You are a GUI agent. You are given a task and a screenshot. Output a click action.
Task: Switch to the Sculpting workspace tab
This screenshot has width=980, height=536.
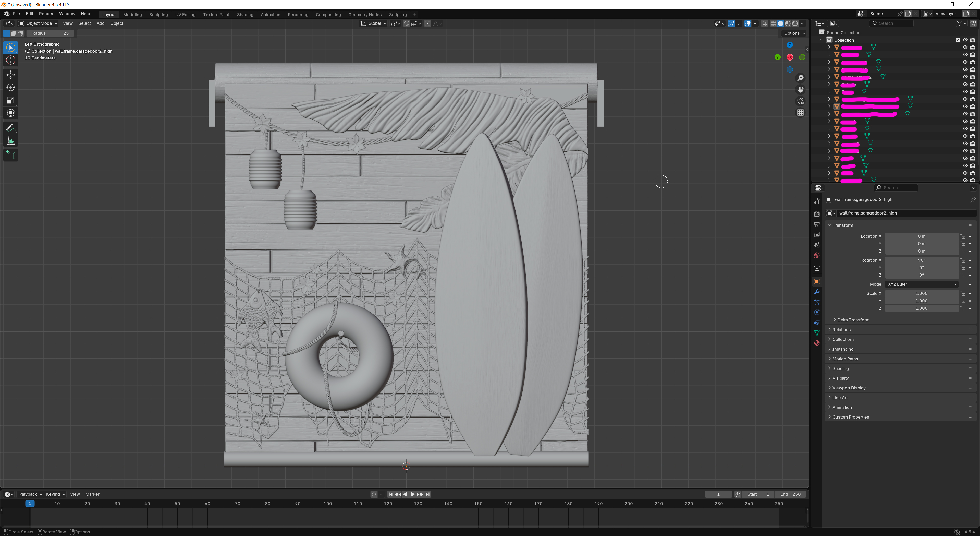pos(158,15)
